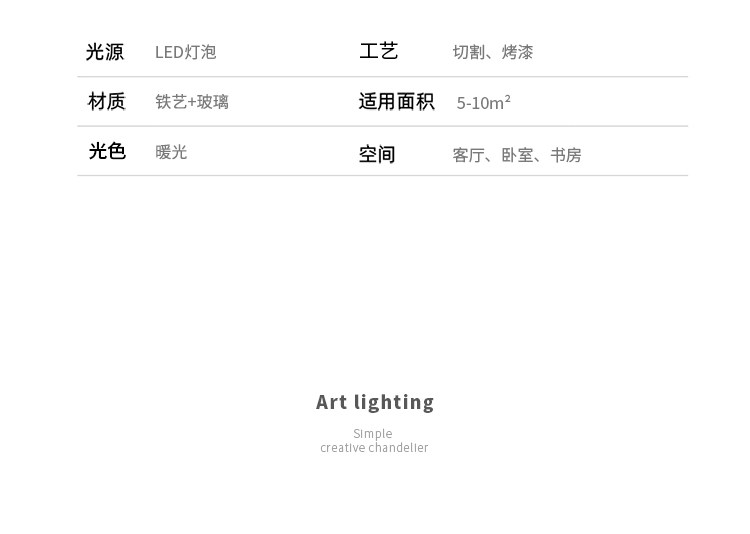
Task: Select the LED灯泡 value text
Action: (185, 52)
